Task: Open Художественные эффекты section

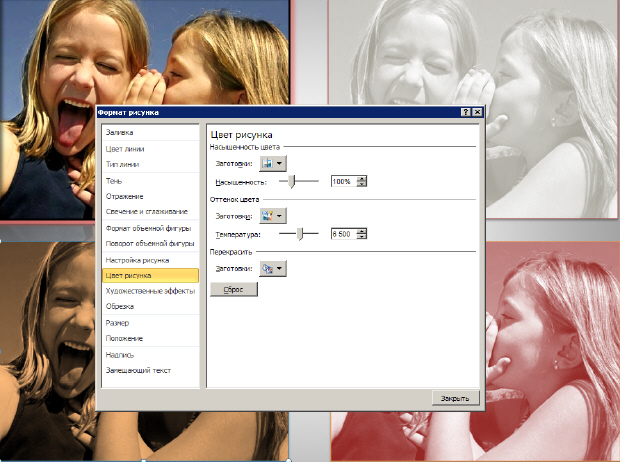Action: point(150,291)
